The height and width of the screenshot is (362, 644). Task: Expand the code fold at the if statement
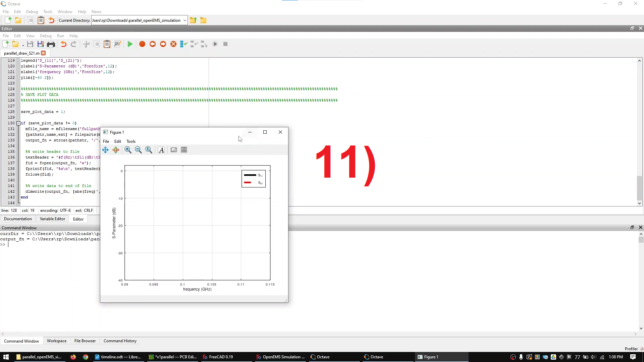pos(19,123)
